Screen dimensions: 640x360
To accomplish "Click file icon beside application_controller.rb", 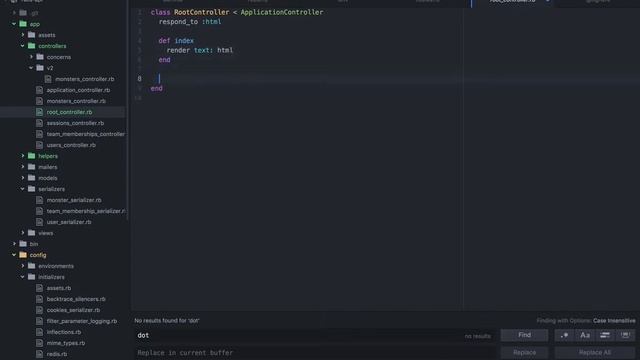I will (x=39, y=90).
